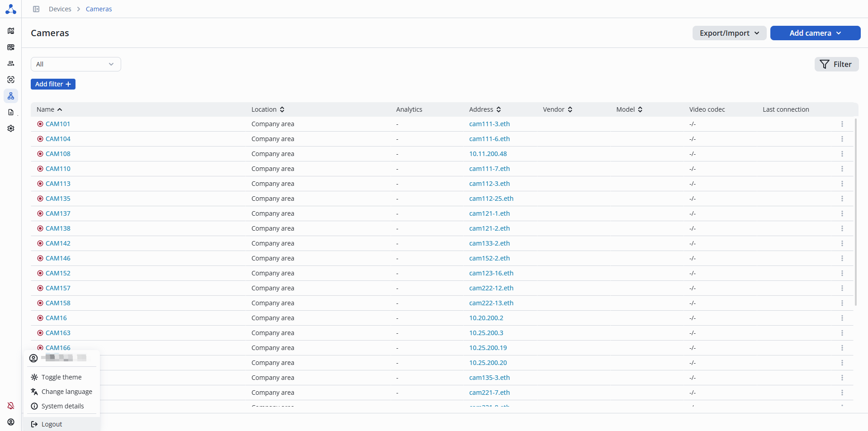Select the devices hierarchy icon in sidebar
This screenshot has width=868, height=431.
coord(11,96)
